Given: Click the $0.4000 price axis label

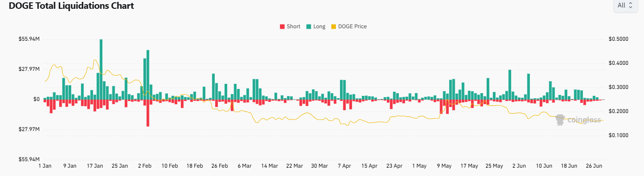Looking at the screenshot, I should 619,63.
